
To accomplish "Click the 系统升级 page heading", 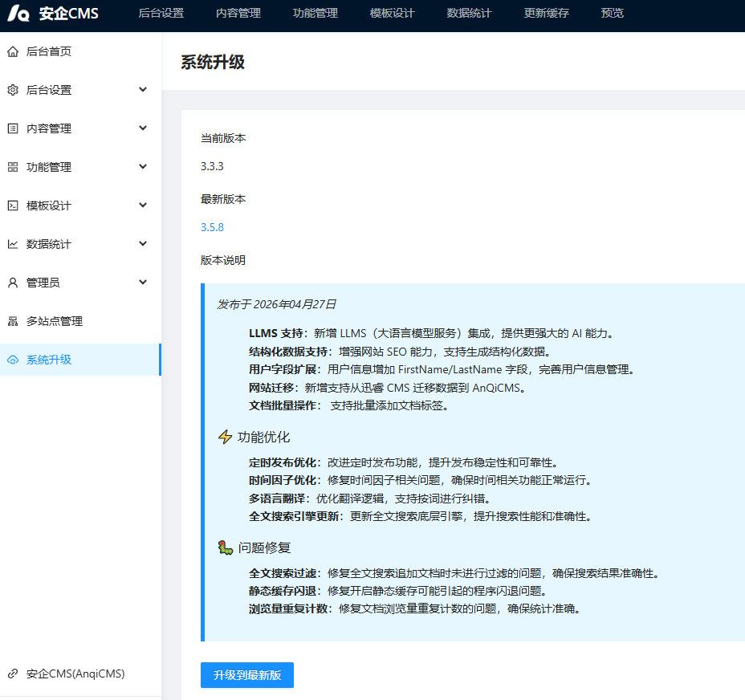I will (213, 63).
